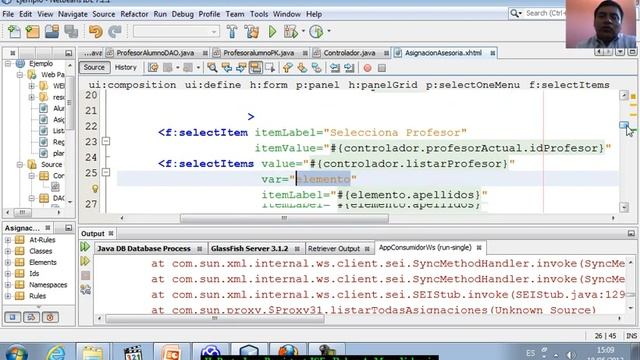
Task: Create a New File from toolbar
Action: click(14, 31)
